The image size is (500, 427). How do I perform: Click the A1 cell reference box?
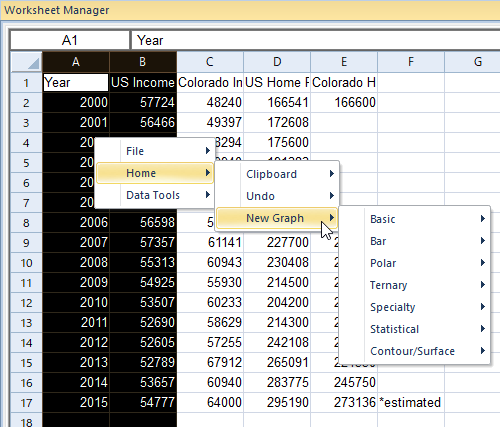pos(70,40)
